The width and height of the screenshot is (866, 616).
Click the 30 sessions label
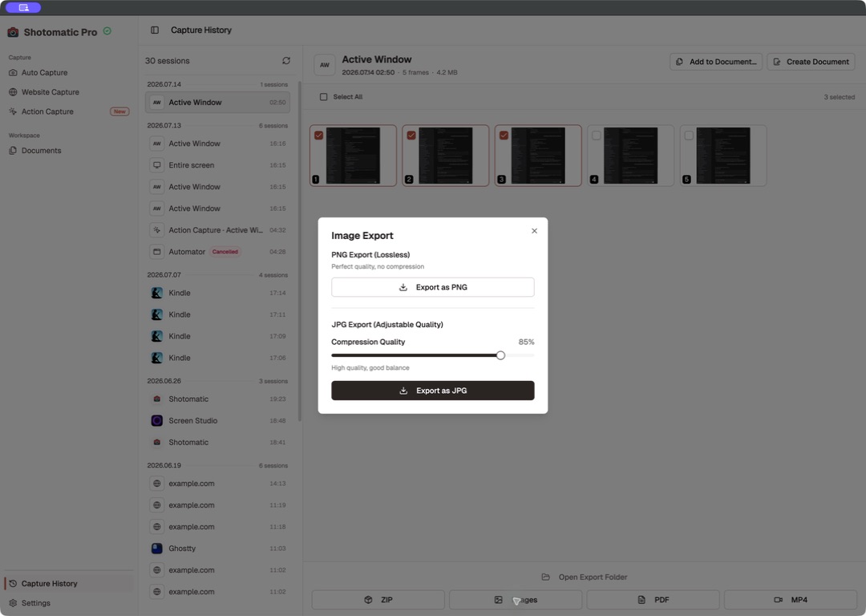click(x=168, y=61)
